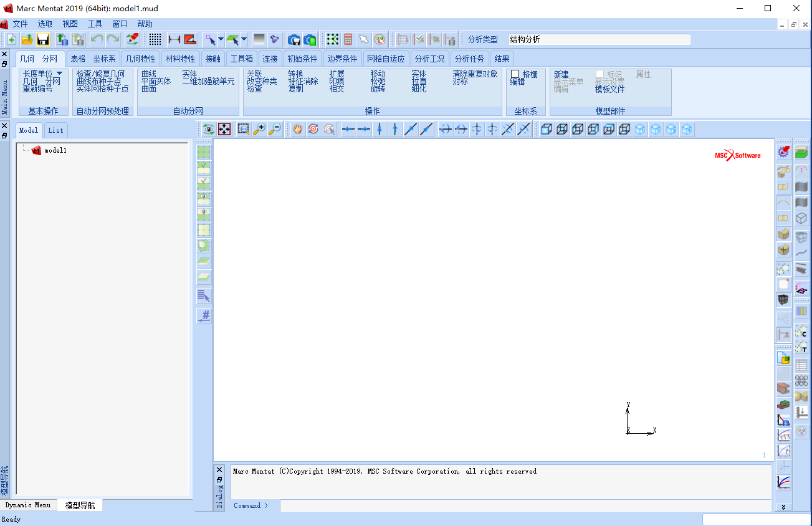
Task: Enable the 格栅 grid checkbox
Action: pos(515,74)
